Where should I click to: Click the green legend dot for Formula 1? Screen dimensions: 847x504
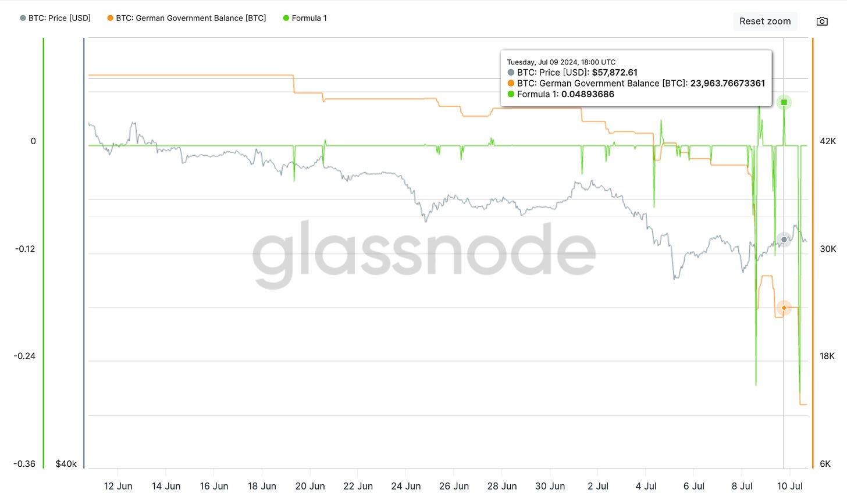286,18
